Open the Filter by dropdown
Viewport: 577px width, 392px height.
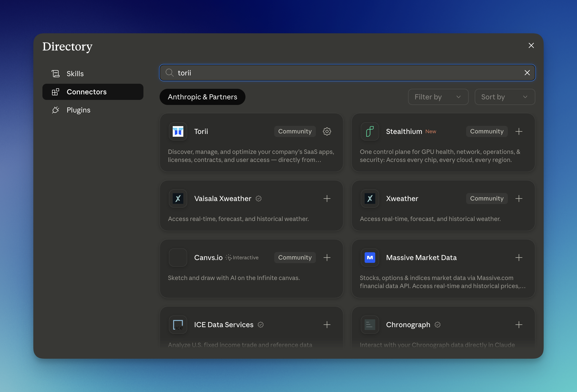(x=438, y=97)
